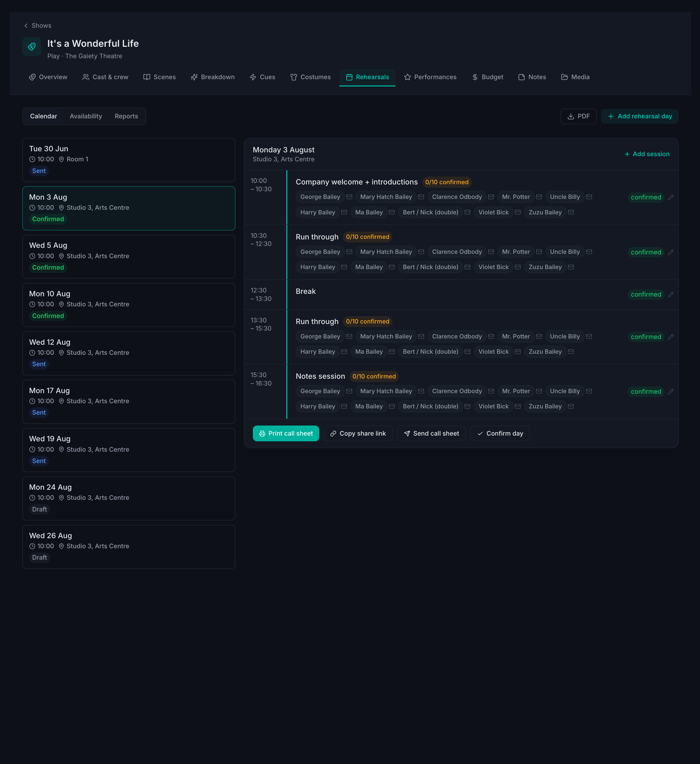This screenshot has height=764, width=700.
Task: Email Mr. Potter in Company welcome session
Action: (539, 197)
